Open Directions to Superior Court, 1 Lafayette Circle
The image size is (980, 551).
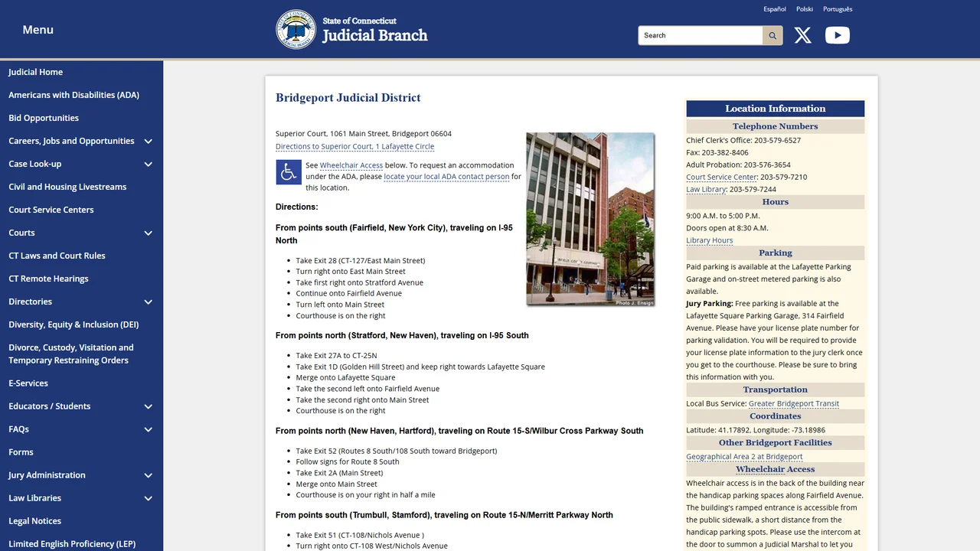tap(354, 146)
